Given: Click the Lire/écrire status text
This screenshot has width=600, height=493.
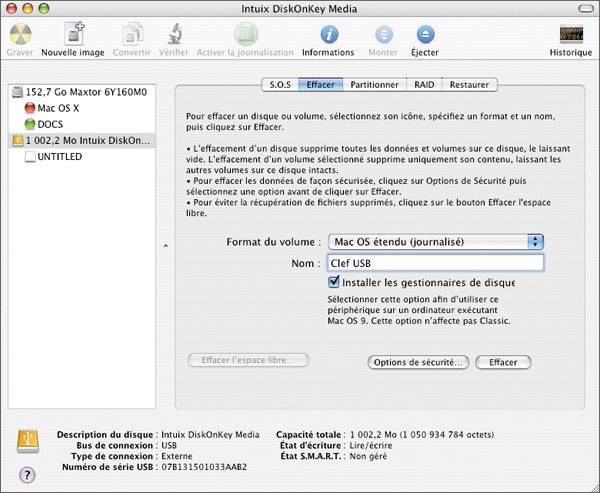Looking at the screenshot, I should click(x=371, y=446).
